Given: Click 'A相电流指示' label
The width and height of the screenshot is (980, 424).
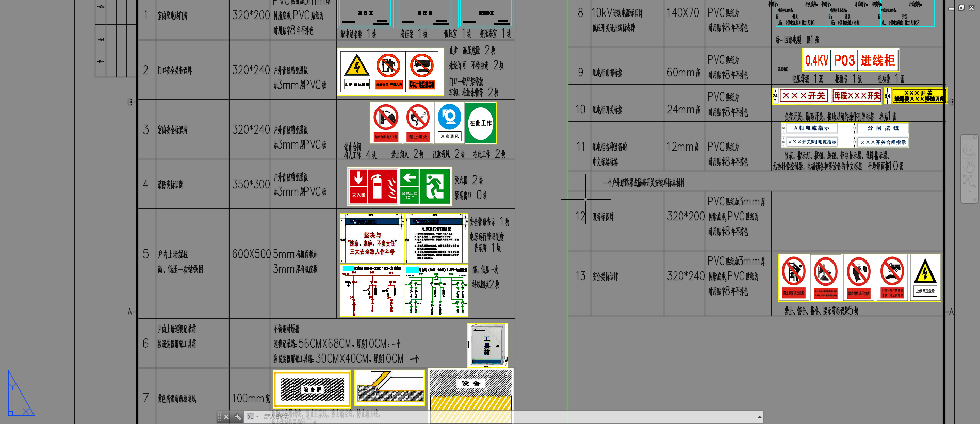Looking at the screenshot, I should tap(812, 128).
